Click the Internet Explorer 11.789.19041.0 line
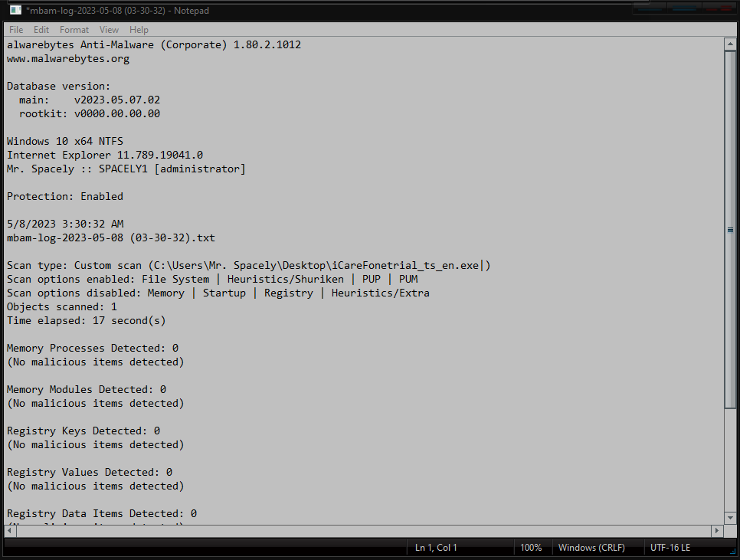 point(105,156)
